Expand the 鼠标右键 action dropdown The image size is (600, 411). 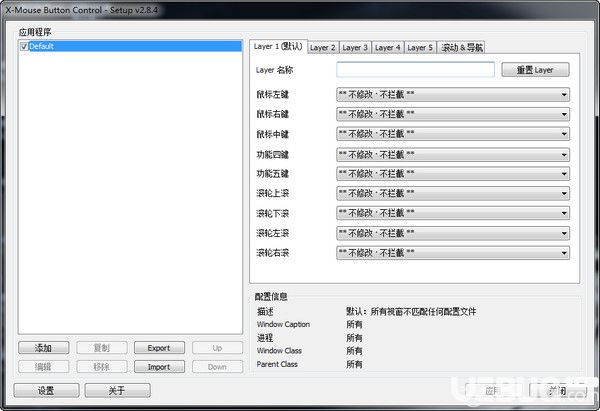[453, 114]
